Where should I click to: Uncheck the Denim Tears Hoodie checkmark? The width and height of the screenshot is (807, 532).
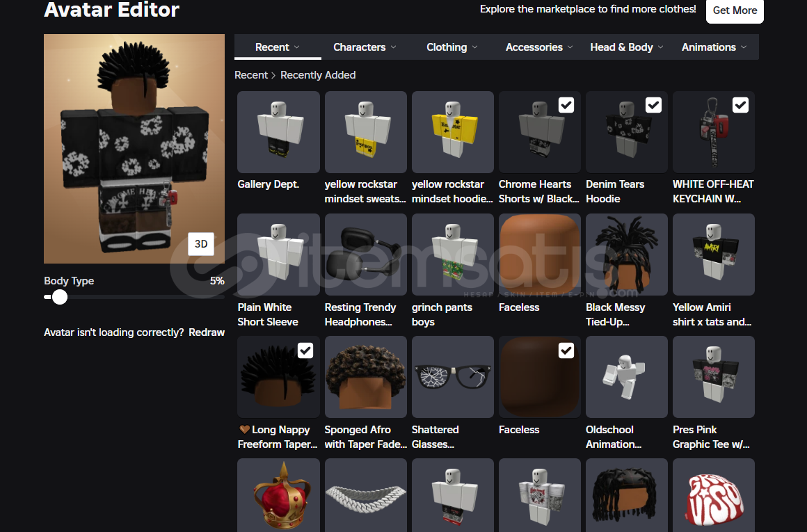tap(654, 105)
